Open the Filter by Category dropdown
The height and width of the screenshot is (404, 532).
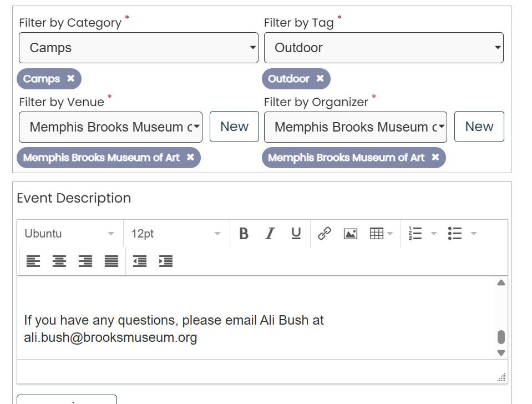click(x=139, y=48)
